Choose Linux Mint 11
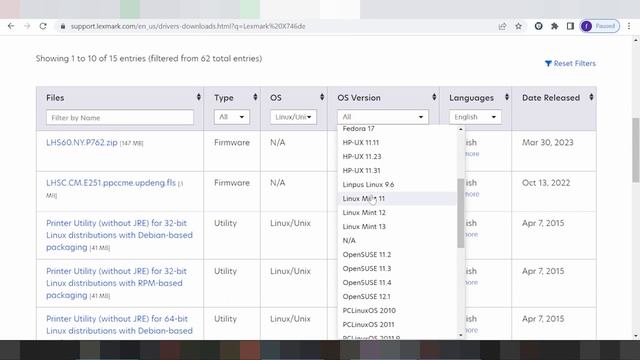Viewport: 640px width, 360px height. coord(397,198)
